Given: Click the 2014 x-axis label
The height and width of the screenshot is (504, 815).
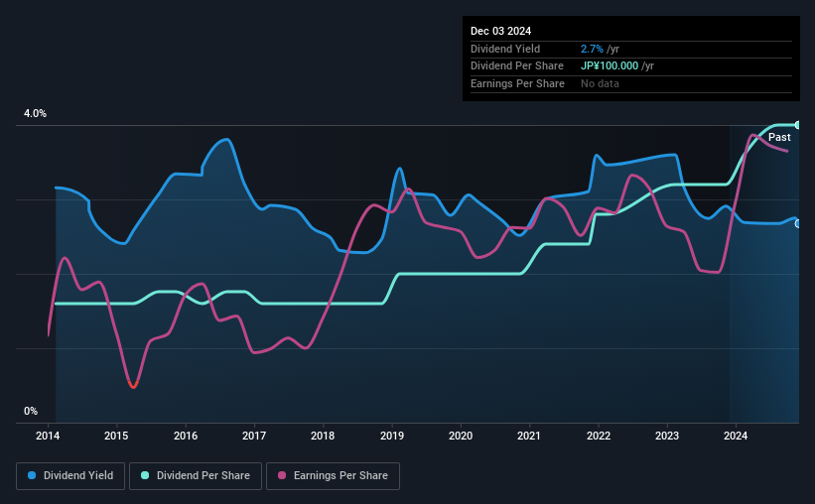Looking at the screenshot, I should (x=48, y=436).
